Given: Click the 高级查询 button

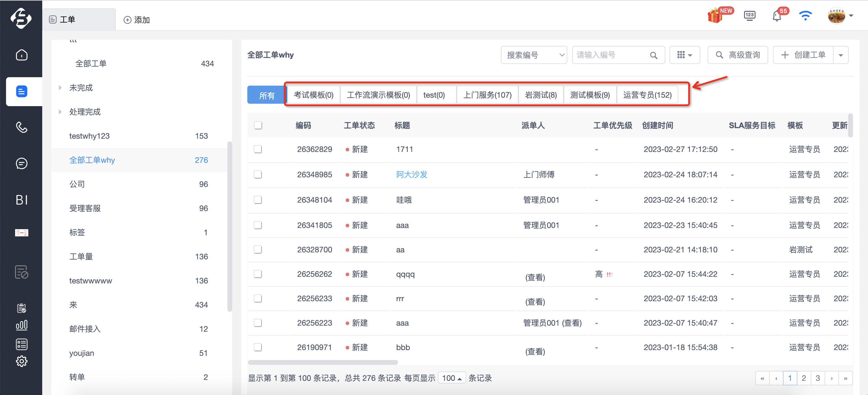Looking at the screenshot, I should [738, 55].
